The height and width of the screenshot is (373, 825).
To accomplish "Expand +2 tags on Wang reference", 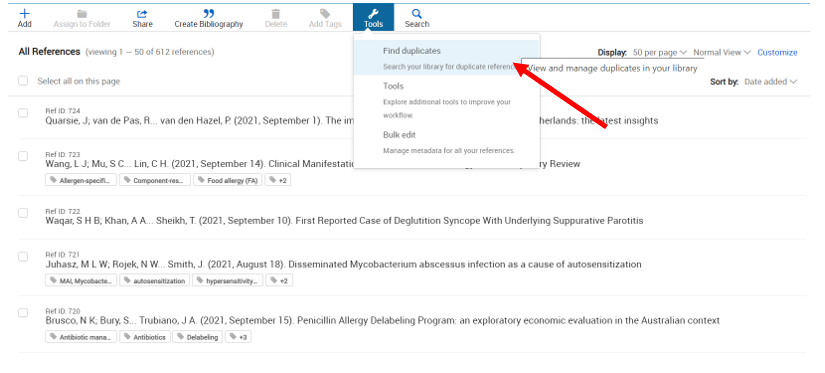I will pos(277,180).
